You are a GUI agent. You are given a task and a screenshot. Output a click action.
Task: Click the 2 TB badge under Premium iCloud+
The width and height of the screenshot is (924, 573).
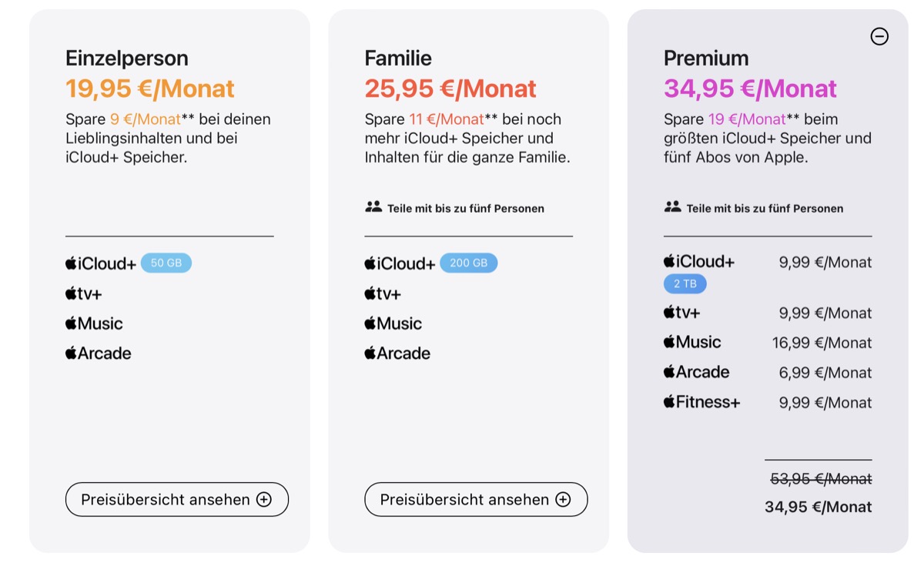685,283
